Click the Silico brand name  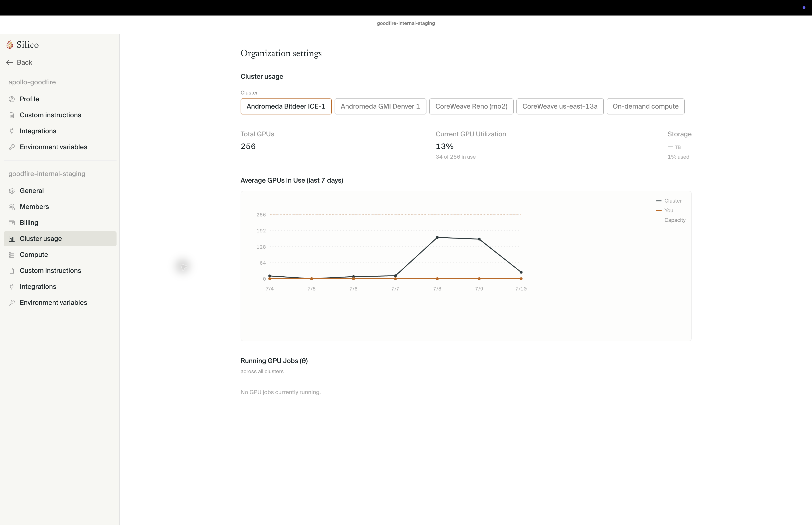pos(27,45)
